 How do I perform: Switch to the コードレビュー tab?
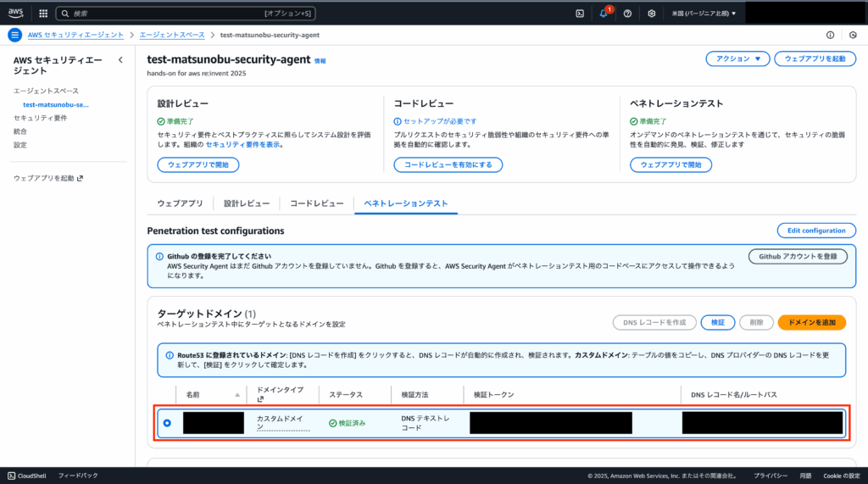317,203
